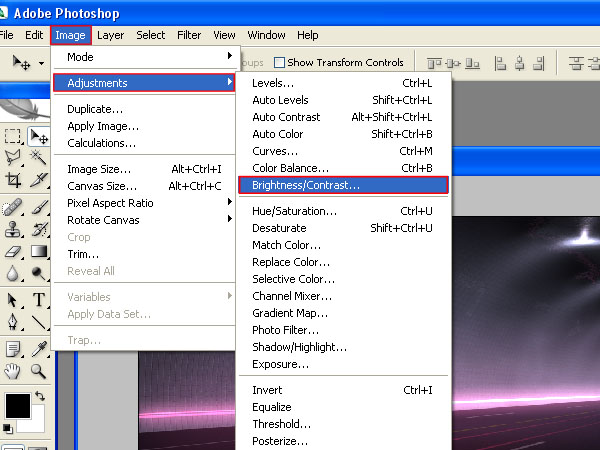Open the Adjustments submenu
This screenshot has height=450, width=600.
tap(144, 83)
